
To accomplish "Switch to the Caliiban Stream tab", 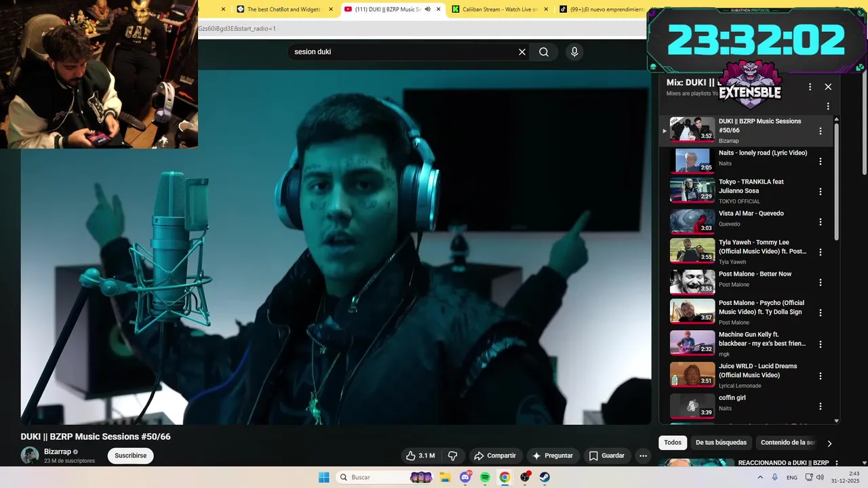I will pos(500,9).
